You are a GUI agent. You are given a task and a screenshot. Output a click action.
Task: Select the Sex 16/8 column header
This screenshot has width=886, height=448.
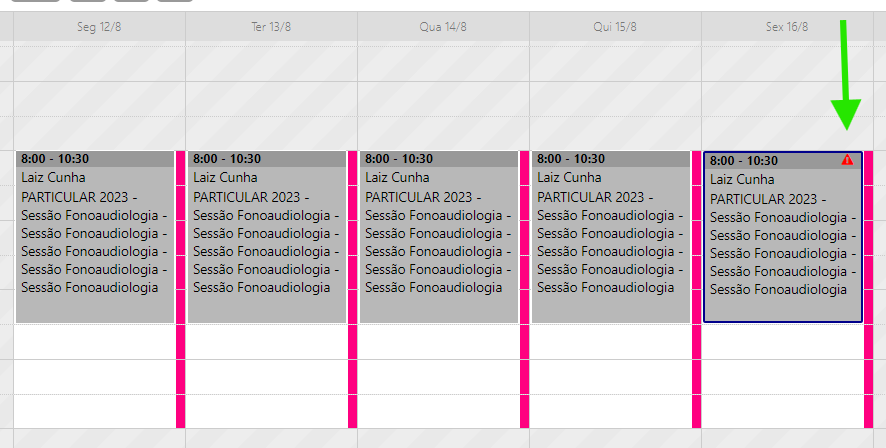click(785, 27)
